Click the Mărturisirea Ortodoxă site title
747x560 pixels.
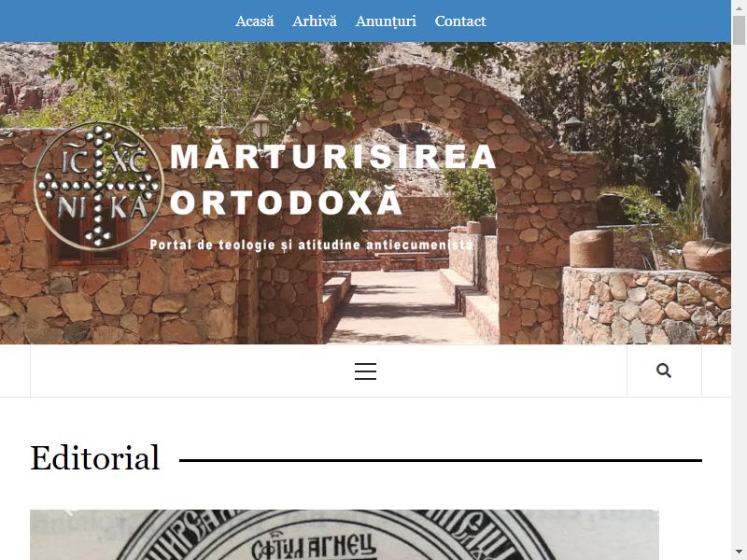[332, 179]
